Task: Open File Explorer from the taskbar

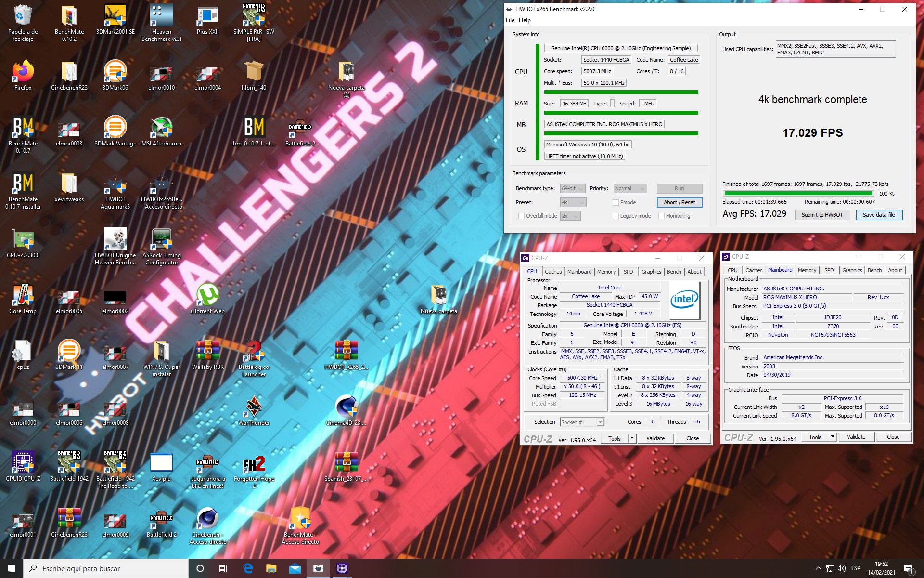Action: click(271, 568)
